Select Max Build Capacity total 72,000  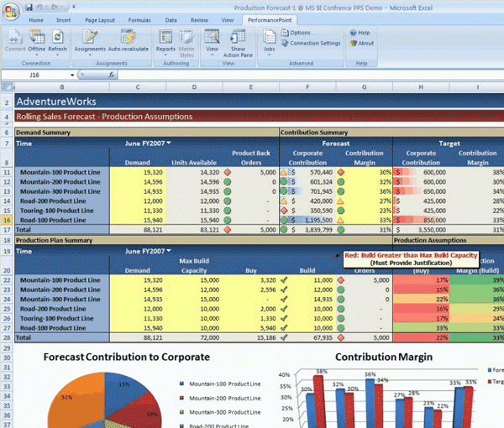(194, 337)
